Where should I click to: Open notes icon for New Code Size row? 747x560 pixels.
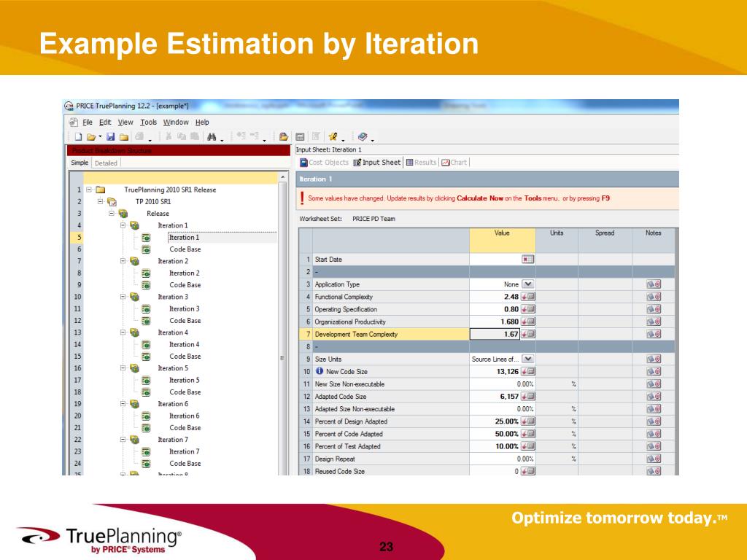coord(653,371)
